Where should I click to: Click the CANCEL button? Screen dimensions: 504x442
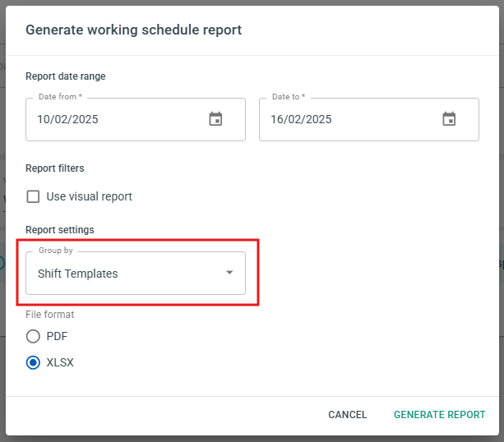tap(348, 415)
